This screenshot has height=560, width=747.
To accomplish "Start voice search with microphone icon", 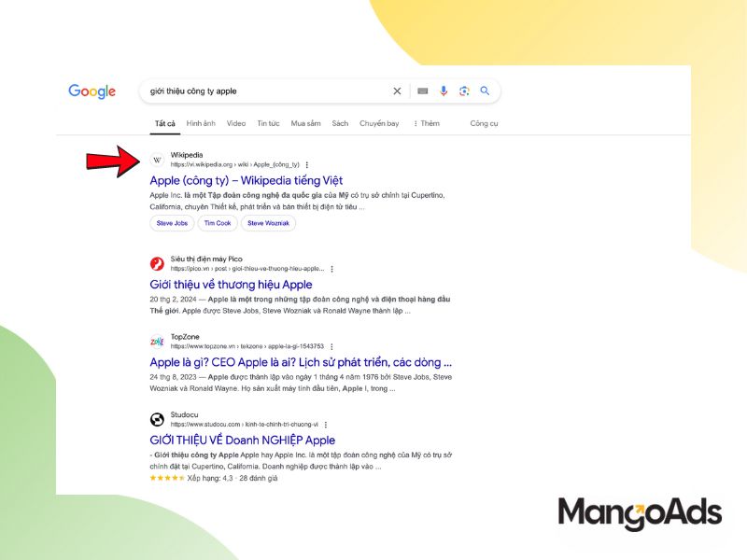I will [444, 91].
